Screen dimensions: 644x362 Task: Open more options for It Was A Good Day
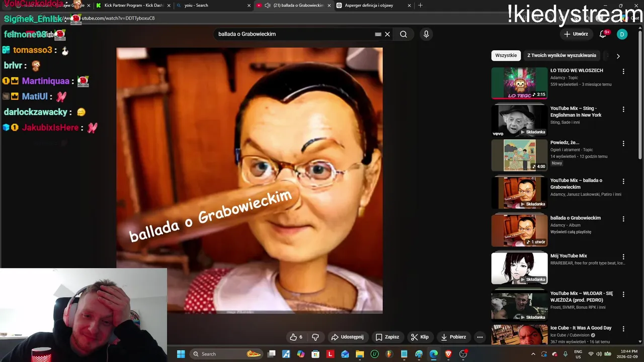pyautogui.click(x=623, y=329)
